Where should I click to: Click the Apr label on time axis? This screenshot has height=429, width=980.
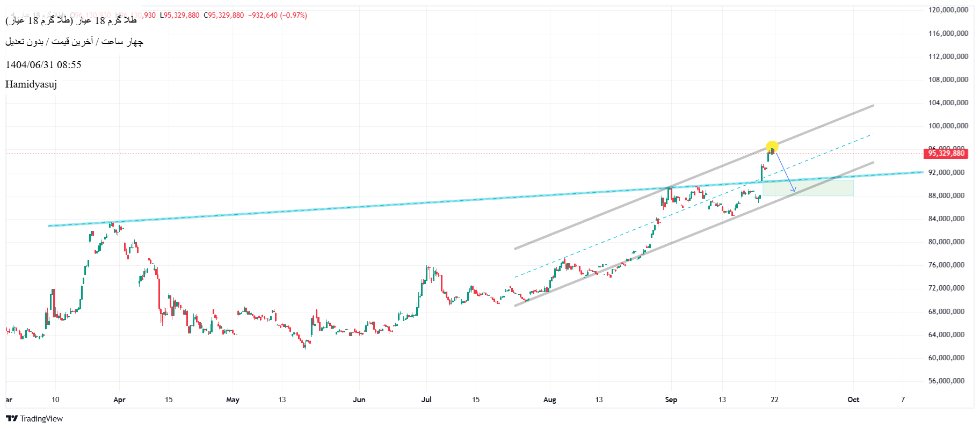click(119, 399)
